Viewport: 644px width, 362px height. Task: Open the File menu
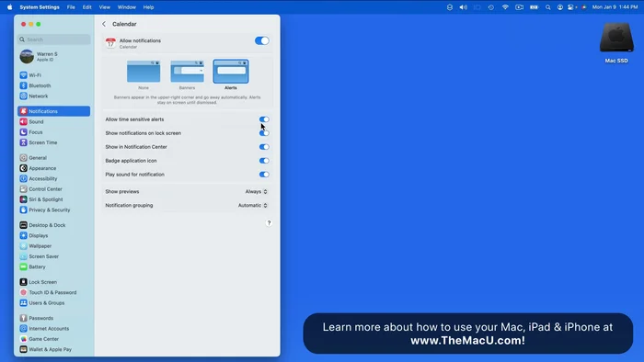pos(71,7)
